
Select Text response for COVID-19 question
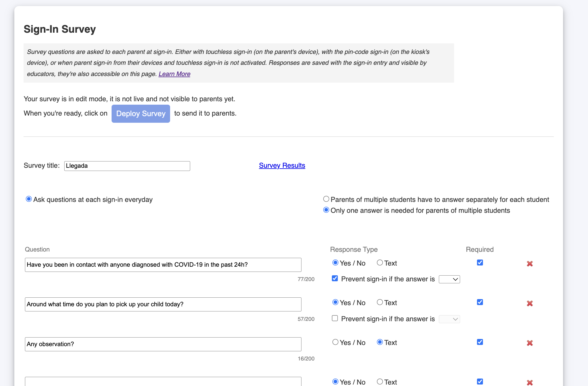tap(380, 263)
